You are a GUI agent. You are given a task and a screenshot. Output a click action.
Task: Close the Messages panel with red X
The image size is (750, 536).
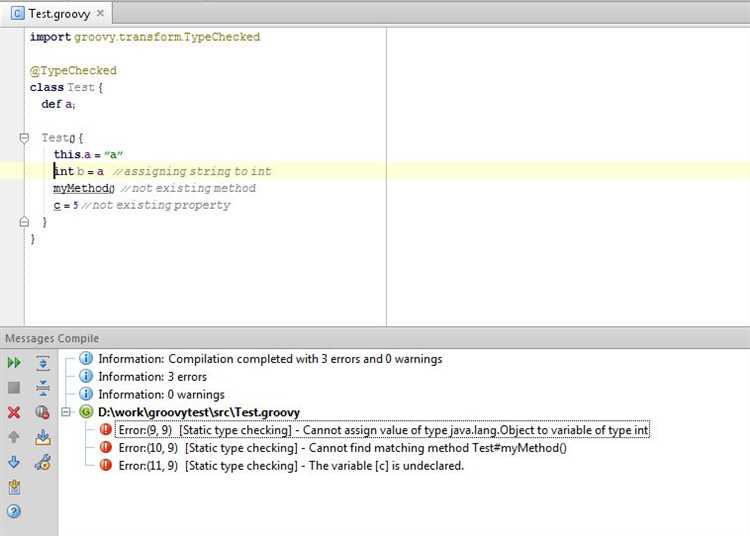pyautogui.click(x=14, y=412)
